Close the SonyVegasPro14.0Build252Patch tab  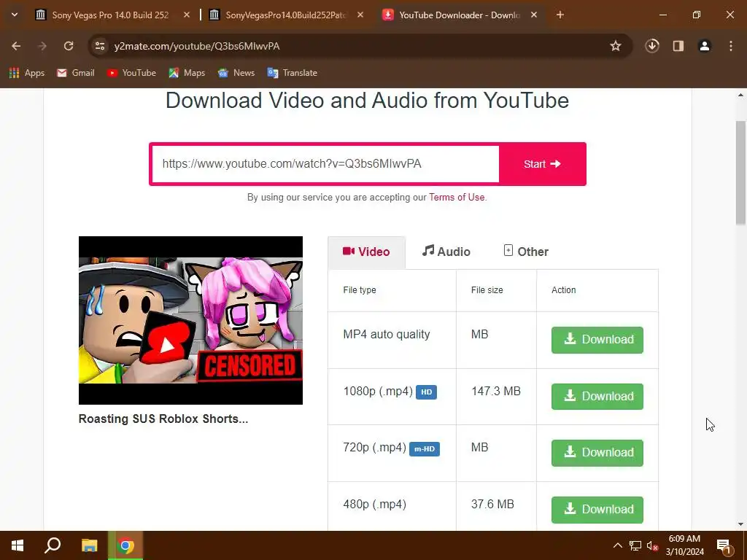[360, 15]
